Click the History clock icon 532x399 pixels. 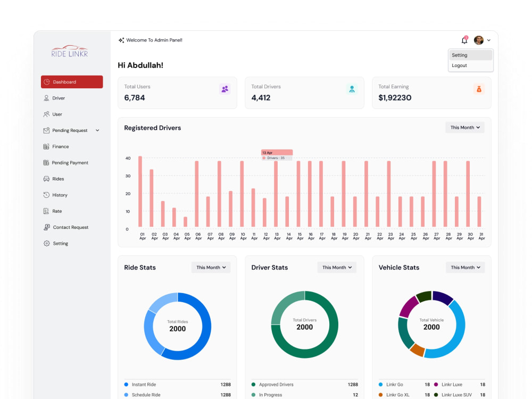(x=46, y=195)
